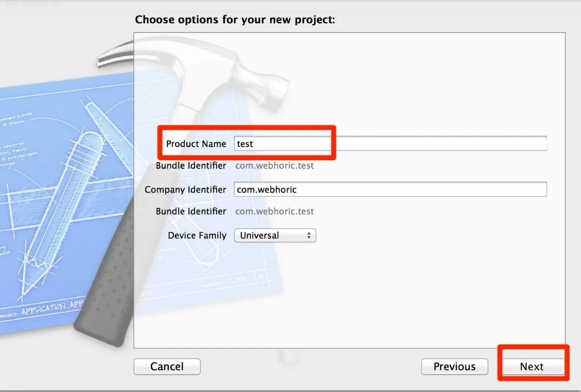Click the Device Family label
The height and width of the screenshot is (392, 581).
click(197, 236)
